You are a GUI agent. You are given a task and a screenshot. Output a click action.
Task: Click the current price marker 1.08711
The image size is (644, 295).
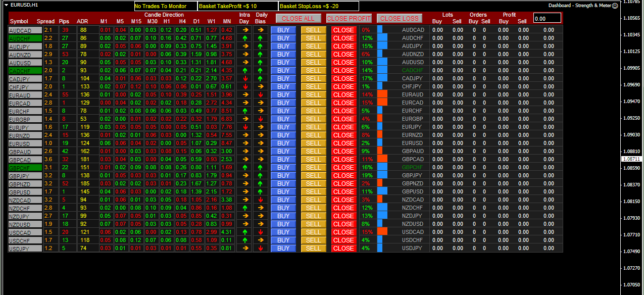pyautogui.click(x=632, y=159)
